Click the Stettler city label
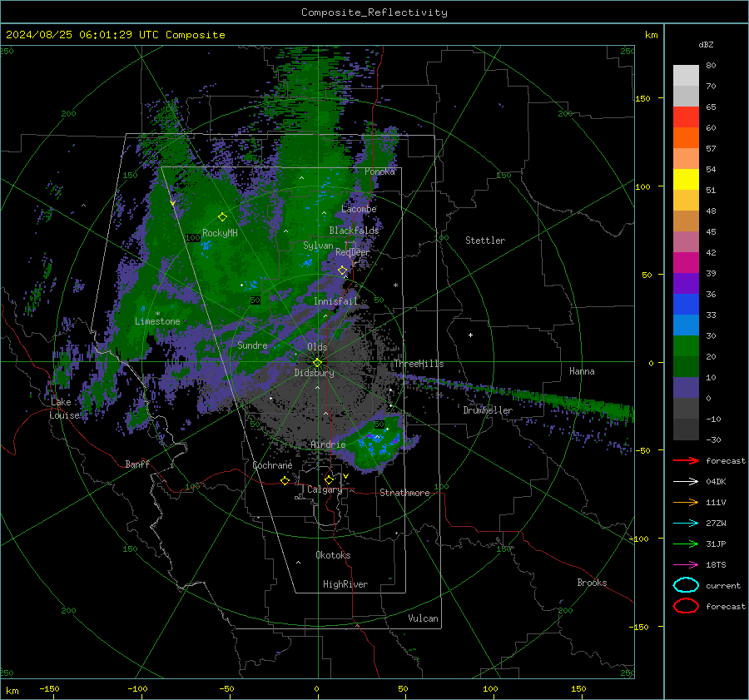 point(485,241)
